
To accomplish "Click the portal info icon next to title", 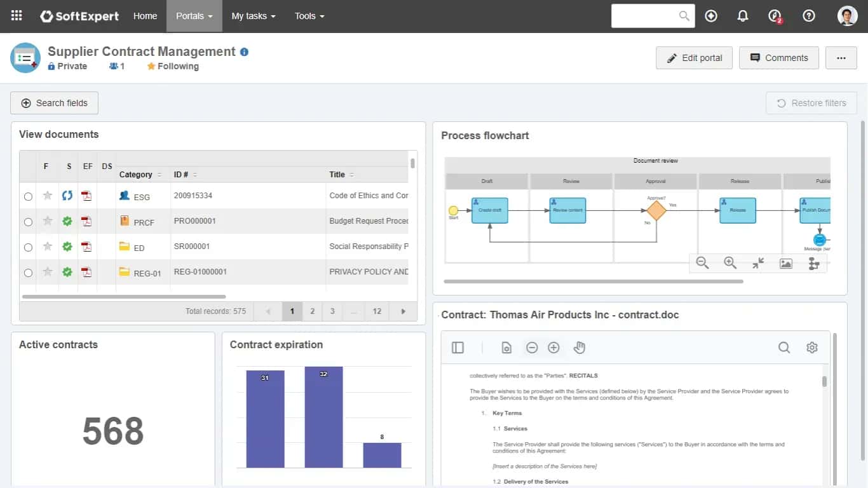I will tap(244, 52).
